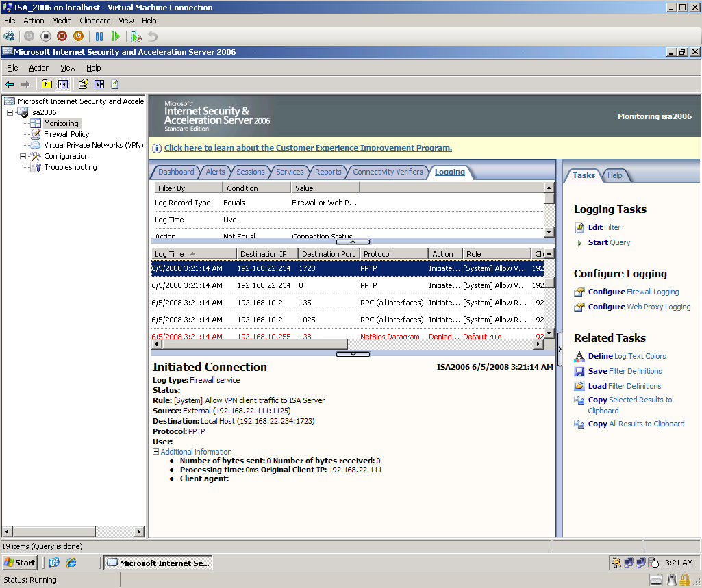This screenshot has height=588, width=702.
Task: Click the Configure Firewall Logging icon
Action: [579, 292]
